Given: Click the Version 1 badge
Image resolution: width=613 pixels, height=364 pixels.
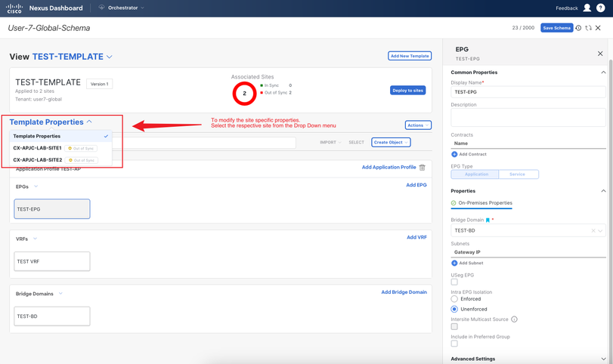Looking at the screenshot, I should tap(99, 84).
